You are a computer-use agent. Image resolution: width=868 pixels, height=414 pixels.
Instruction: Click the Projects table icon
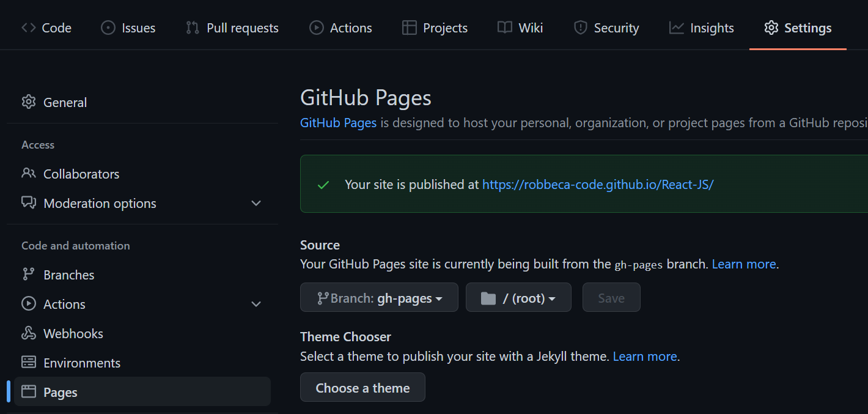(x=409, y=28)
